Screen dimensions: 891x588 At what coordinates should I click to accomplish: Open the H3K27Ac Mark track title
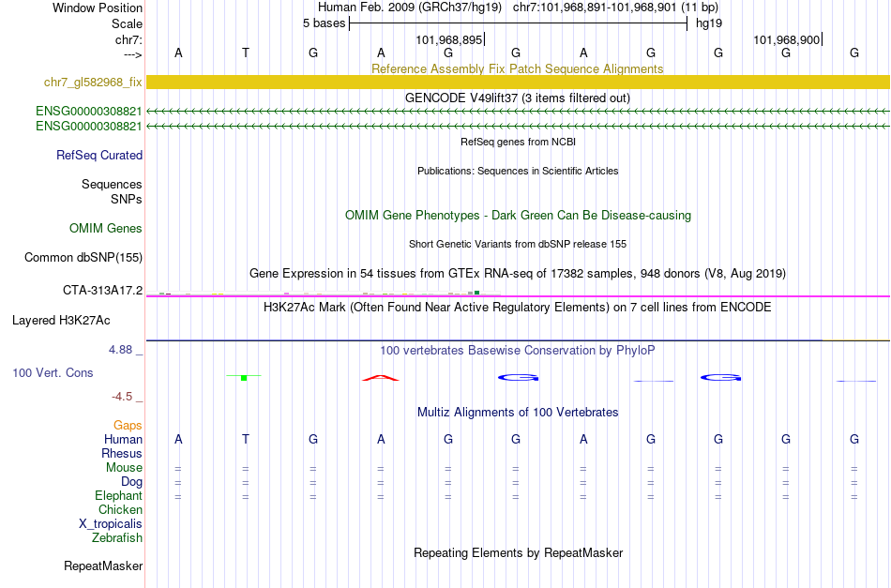[517, 308]
